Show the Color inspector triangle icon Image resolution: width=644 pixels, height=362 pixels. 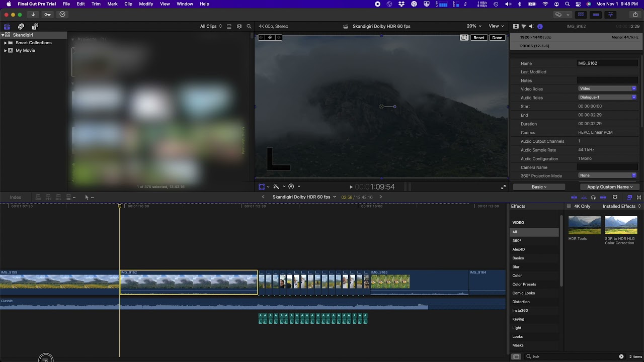524,26
